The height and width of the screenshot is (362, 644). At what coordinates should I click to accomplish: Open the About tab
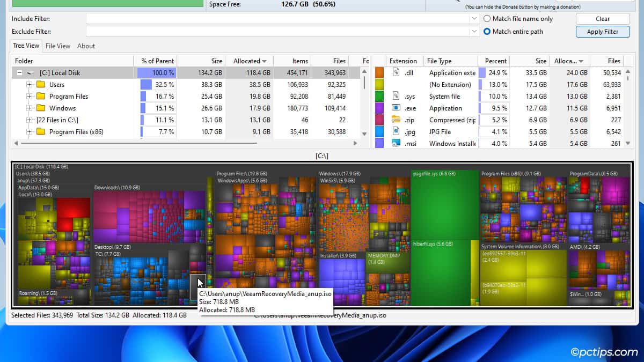pos(86,46)
